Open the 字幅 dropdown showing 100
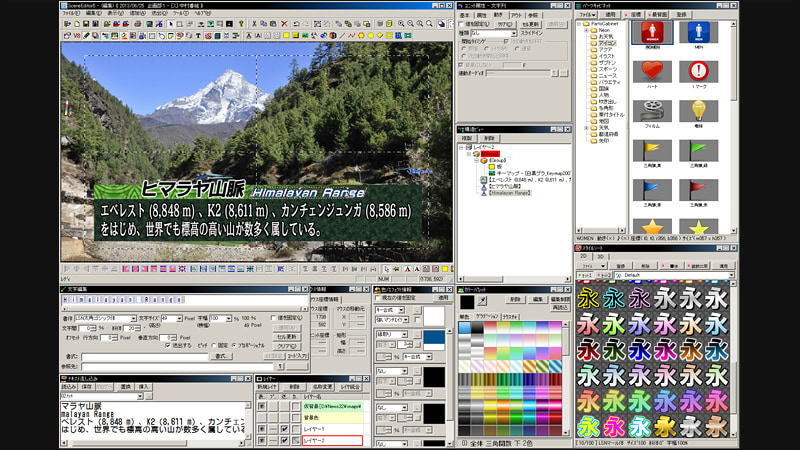This screenshot has width=800, height=450. tap(228, 318)
